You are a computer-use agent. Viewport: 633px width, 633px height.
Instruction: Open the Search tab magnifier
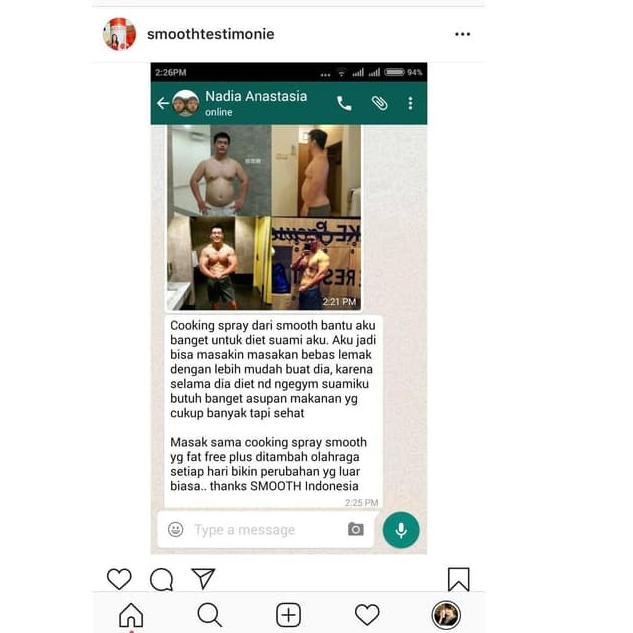(210, 615)
